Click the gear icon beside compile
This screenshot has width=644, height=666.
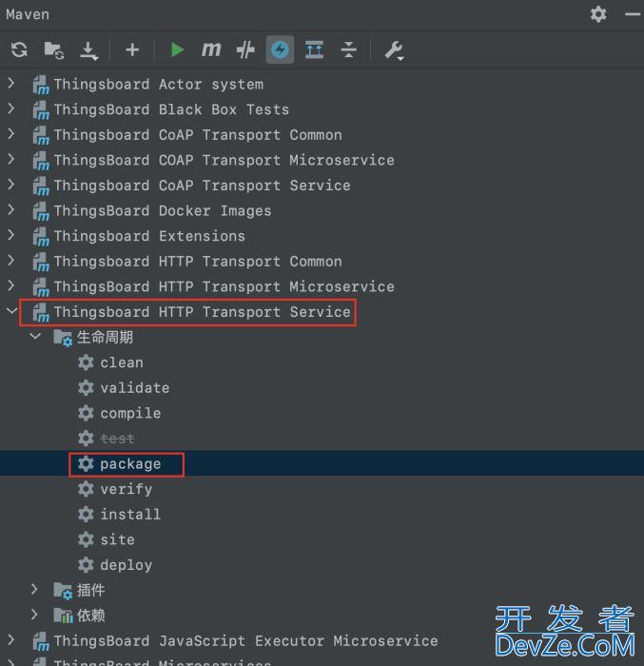click(86, 413)
